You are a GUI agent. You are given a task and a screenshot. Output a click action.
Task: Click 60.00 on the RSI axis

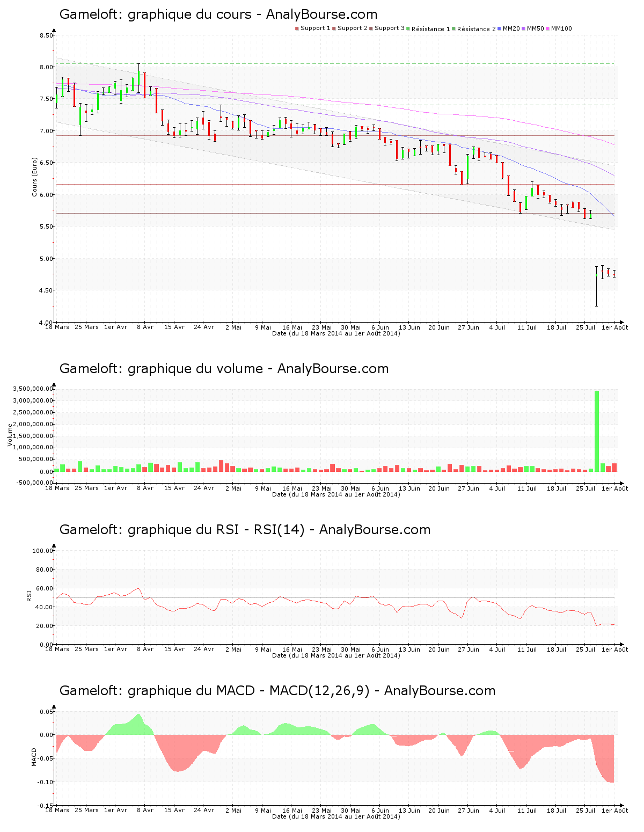pyautogui.click(x=45, y=588)
